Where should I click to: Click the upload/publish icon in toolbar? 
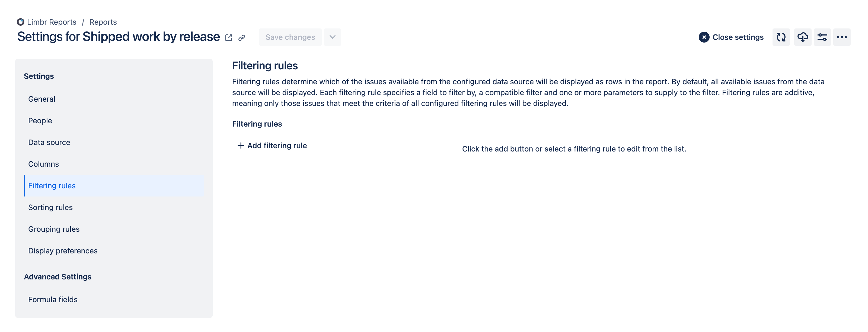[x=802, y=37]
